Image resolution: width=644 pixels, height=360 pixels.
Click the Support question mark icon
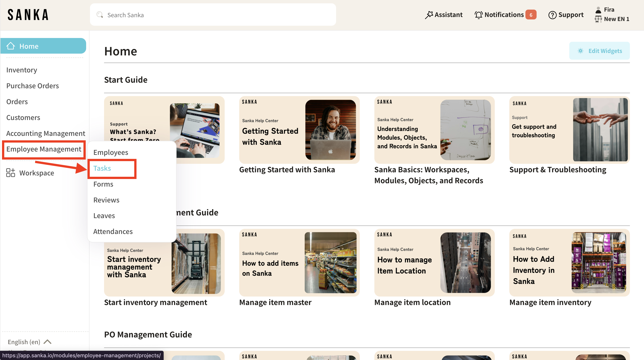tap(552, 15)
